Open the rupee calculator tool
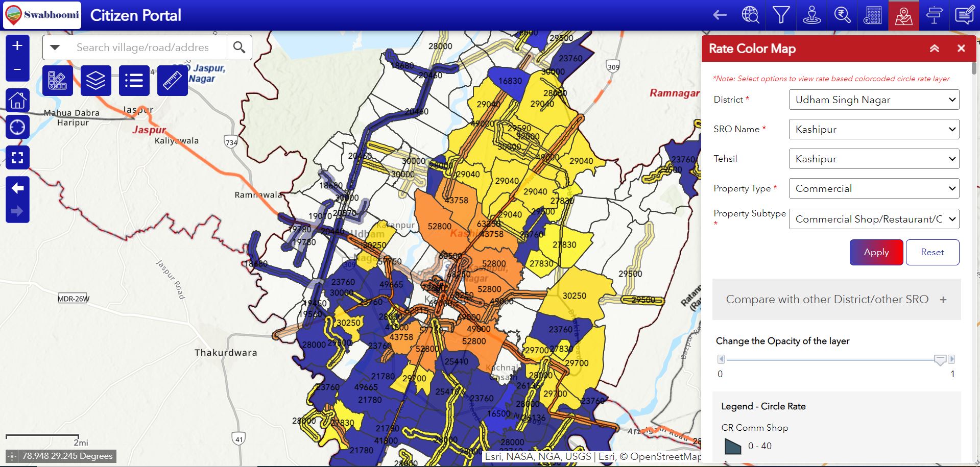980x467 pixels. pyautogui.click(x=873, y=15)
